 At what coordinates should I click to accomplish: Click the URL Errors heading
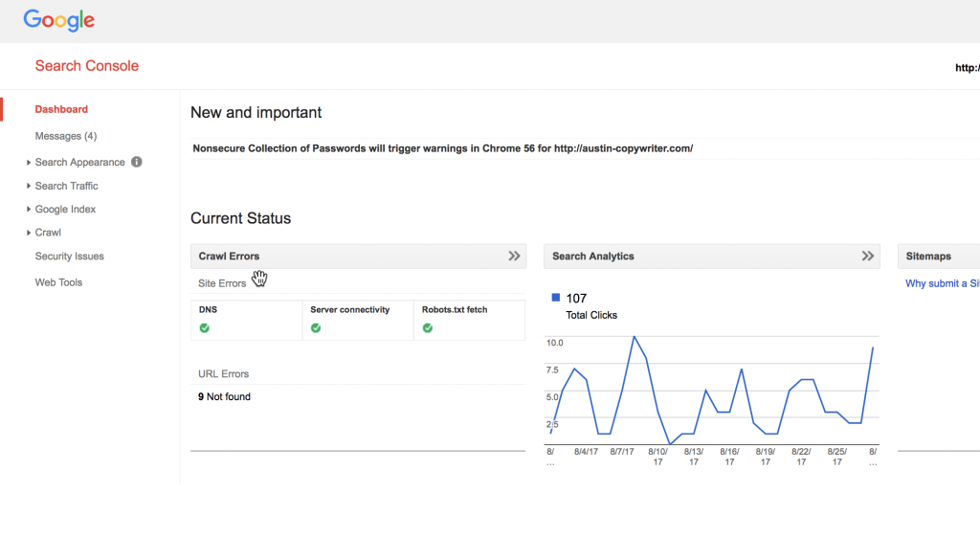tap(223, 373)
